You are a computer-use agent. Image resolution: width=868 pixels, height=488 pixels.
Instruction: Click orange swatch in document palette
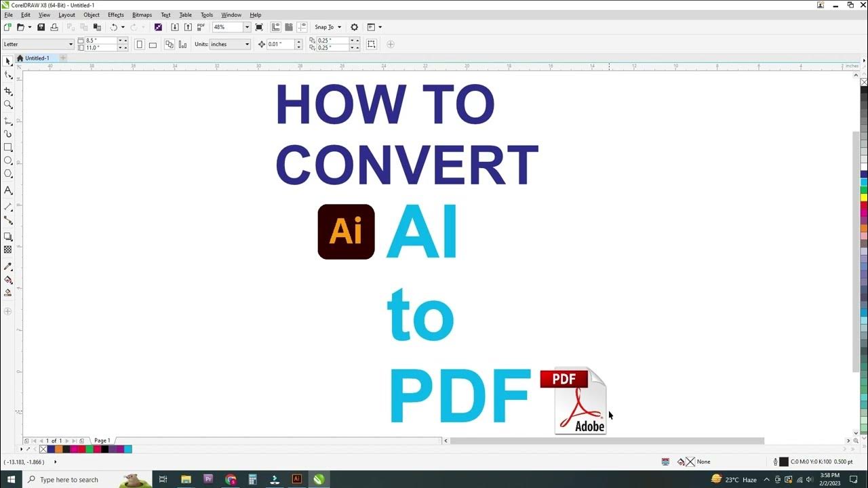(x=59, y=449)
